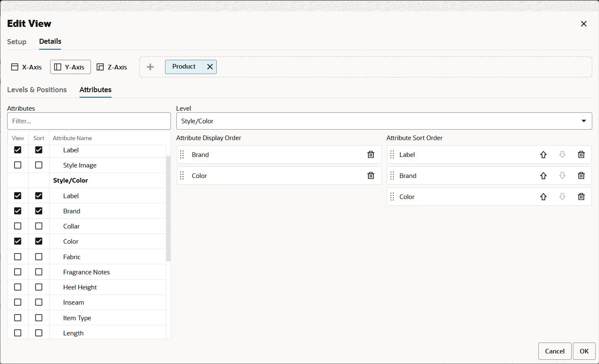Click the plus icon to add a dimension
The width and height of the screenshot is (599, 364).
pos(150,67)
